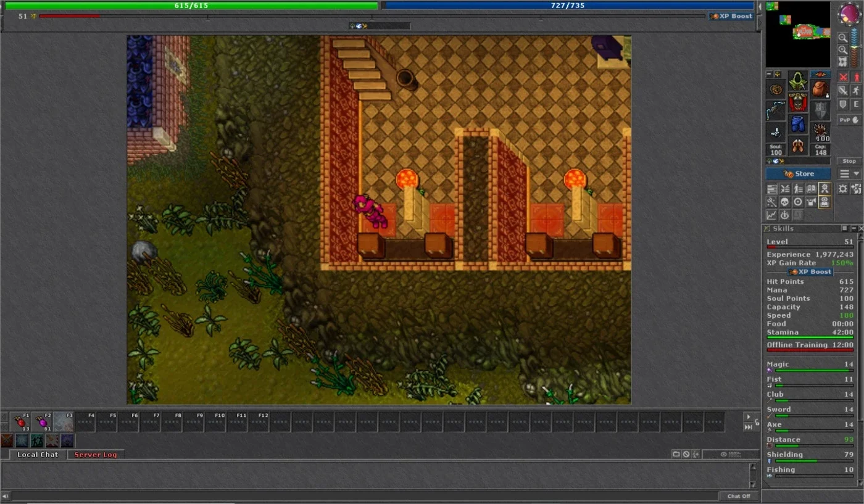This screenshot has width=864, height=504.
Task: Use the purple mana potion on F2
Action: coord(42,422)
